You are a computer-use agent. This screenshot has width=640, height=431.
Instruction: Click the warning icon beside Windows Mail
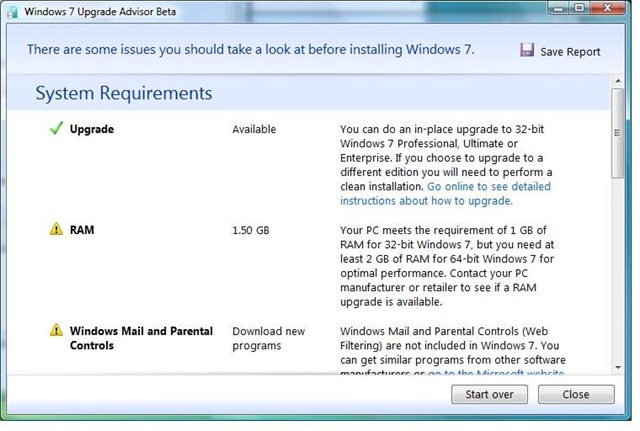point(55,331)
